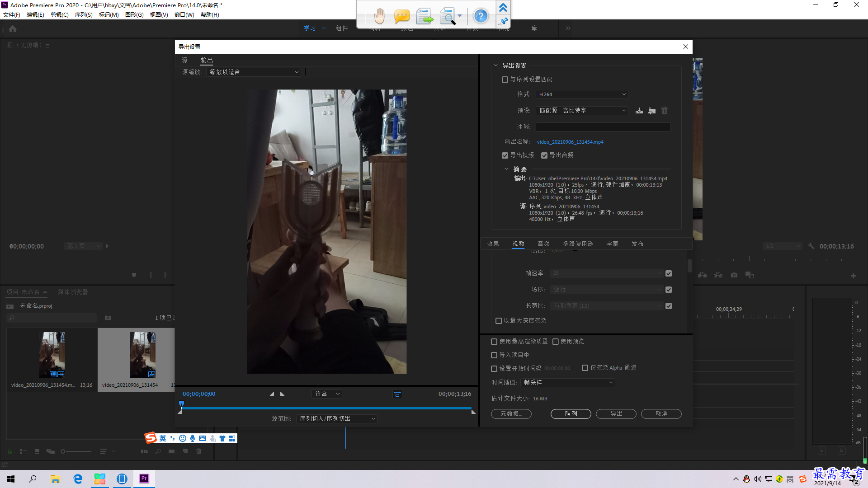Click the 取消 button
Viewport: 868px width, 488px height.
click(661, 414)
